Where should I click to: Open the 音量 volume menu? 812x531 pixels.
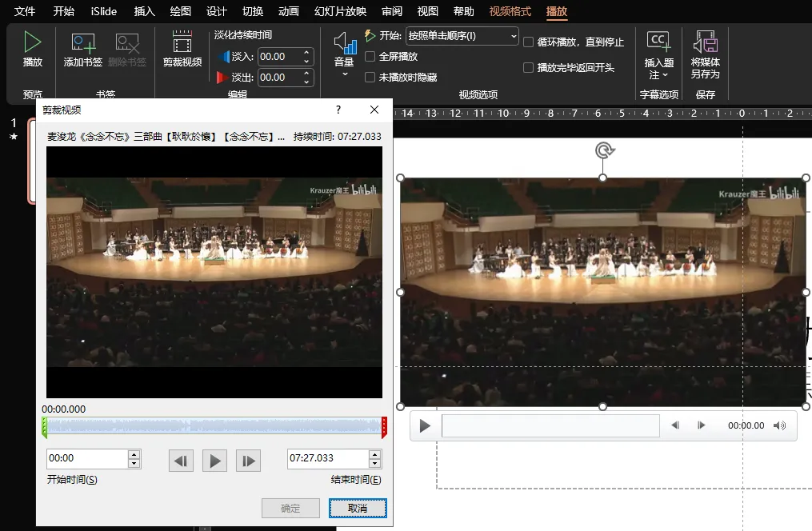pos(344,54)
